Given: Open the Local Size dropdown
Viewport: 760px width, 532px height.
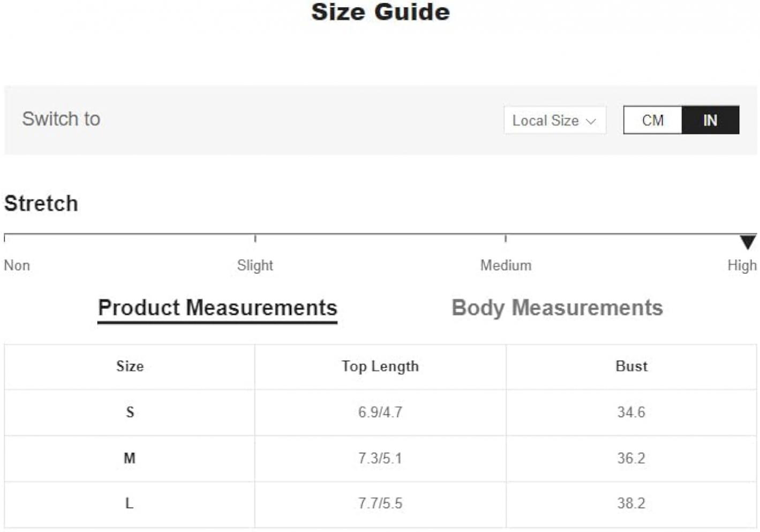Looking at the screenshot, I should click(x=554, y=120).
